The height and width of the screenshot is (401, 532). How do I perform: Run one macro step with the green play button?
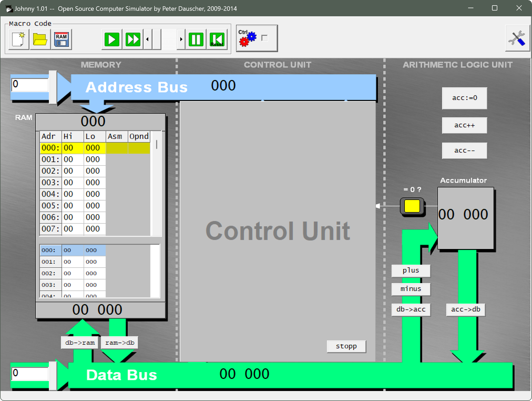click(112, 39)
